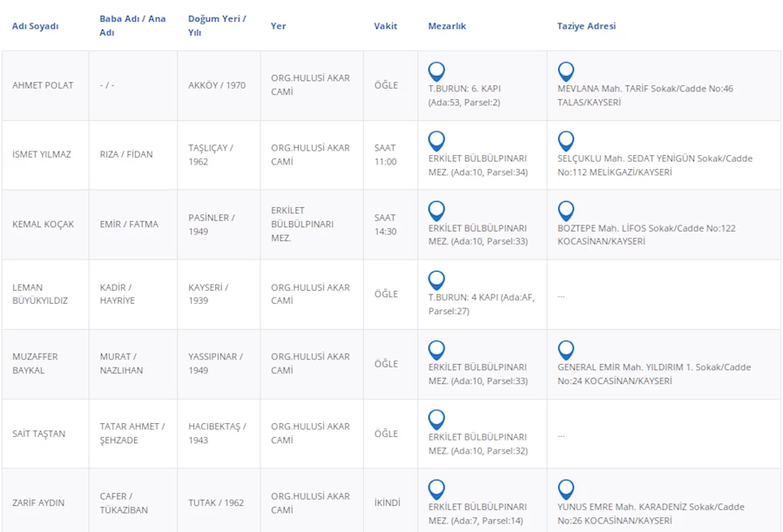Click the Adı Soyadı column header
This screenshot has height=532, width=783.
click(x=35, y=26)
